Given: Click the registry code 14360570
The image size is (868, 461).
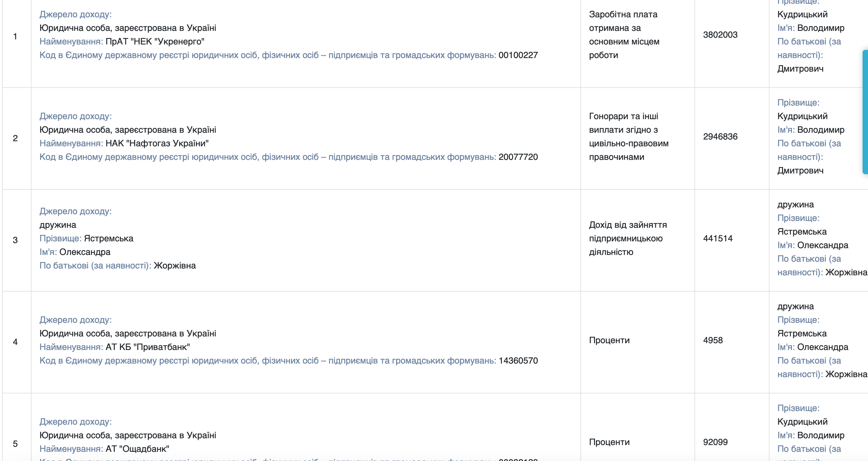Looking at the screenshot, I should (x=518, y=361).
